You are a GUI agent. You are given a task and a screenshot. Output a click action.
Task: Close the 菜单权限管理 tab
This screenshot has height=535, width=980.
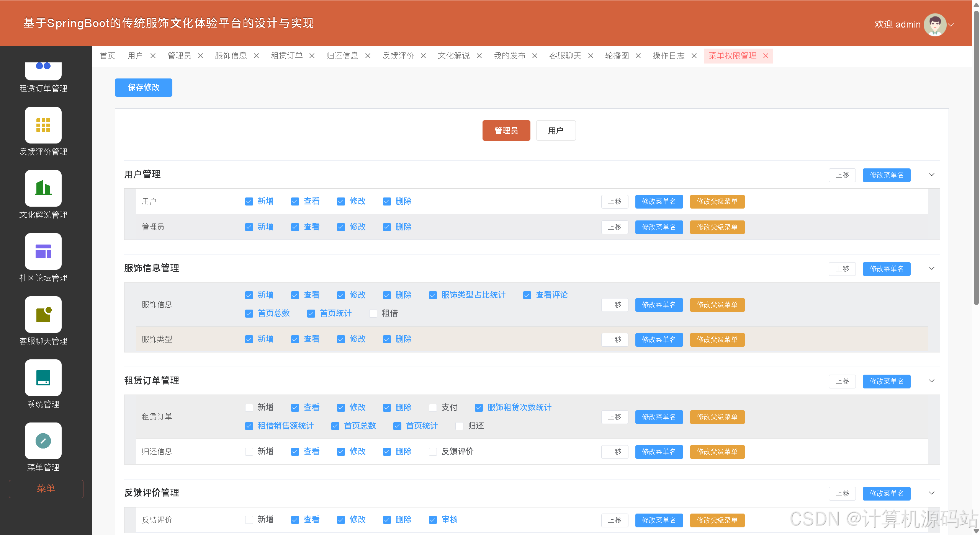[766, 56]
